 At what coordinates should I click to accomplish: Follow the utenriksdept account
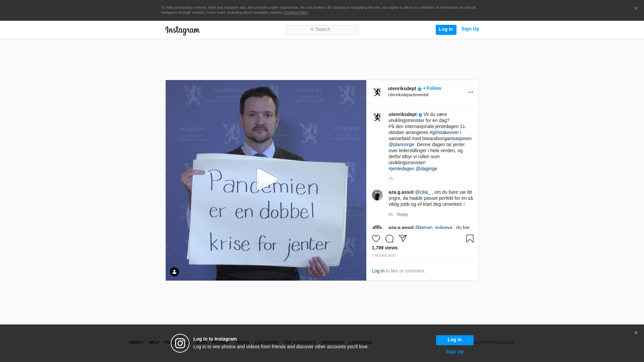click(434, 88)
